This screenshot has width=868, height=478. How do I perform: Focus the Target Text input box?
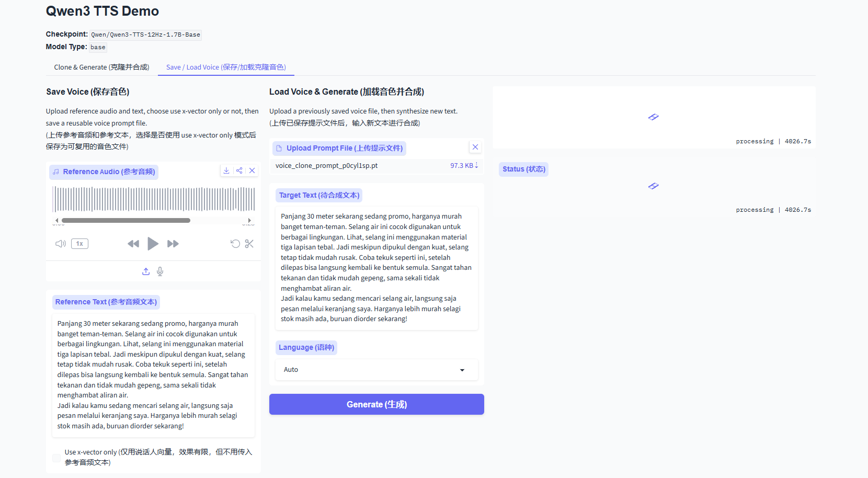pyautogui.click(x=376, y=268)
